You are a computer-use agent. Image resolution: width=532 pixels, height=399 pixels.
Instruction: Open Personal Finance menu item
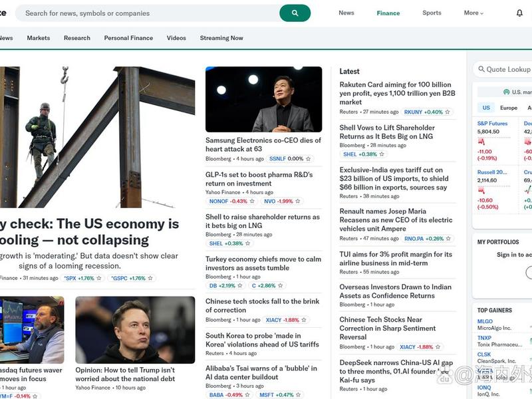click(x=128, y=38)
